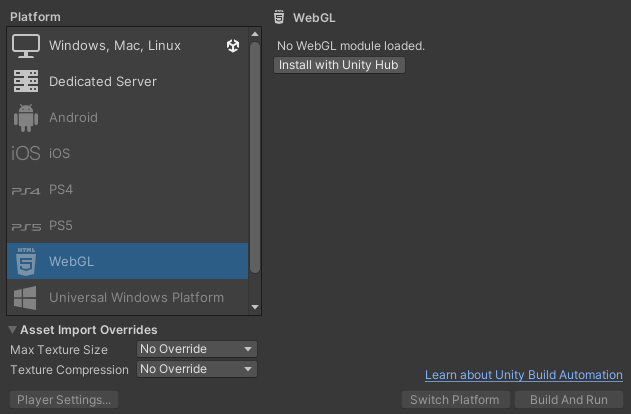Pick the PS4 logo icon

click(26, 191)
